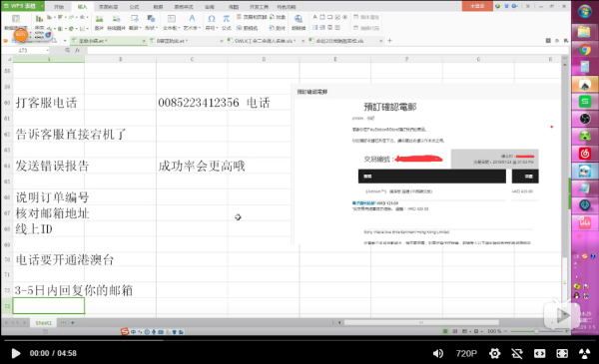Switch to the OWL .xls document tab
This screenshot has height=364, width=599.
[x=265, y=41]
